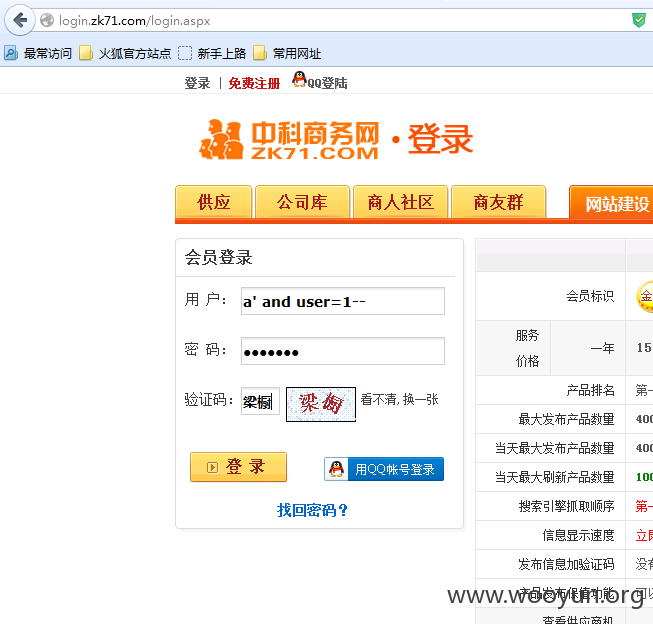Click the green shield security icon
Viewport: 653px width, 624px height.
click(x=639, y=20)
